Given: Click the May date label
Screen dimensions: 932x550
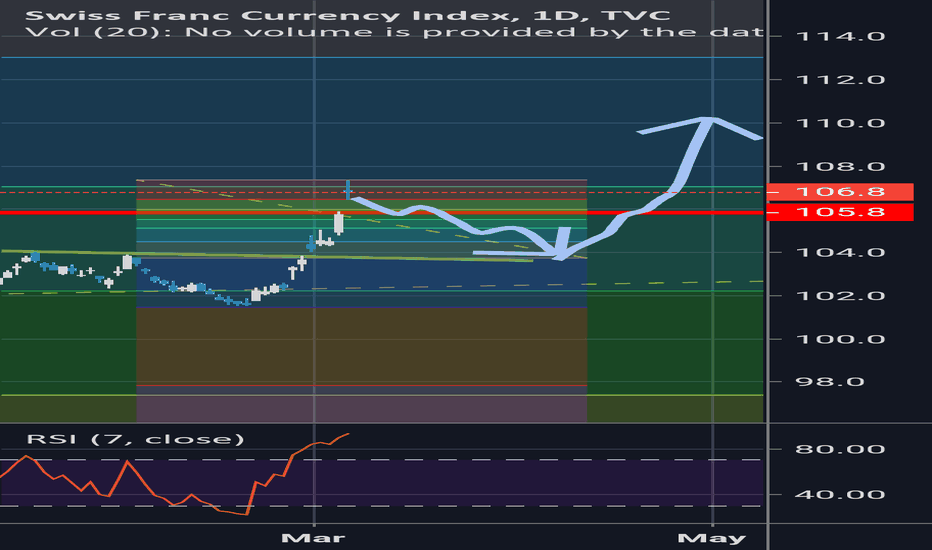Looking at the screenshot, I should [x=711, y=538].
